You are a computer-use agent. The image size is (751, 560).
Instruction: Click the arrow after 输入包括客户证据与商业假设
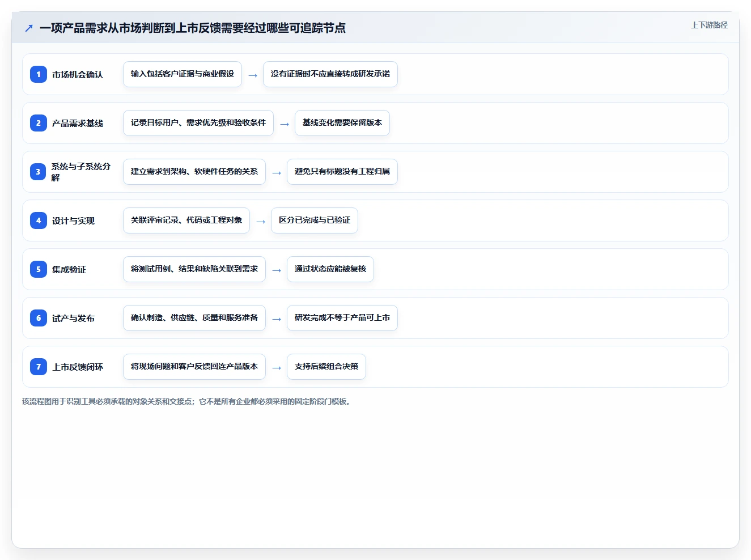tap(253, 75)
